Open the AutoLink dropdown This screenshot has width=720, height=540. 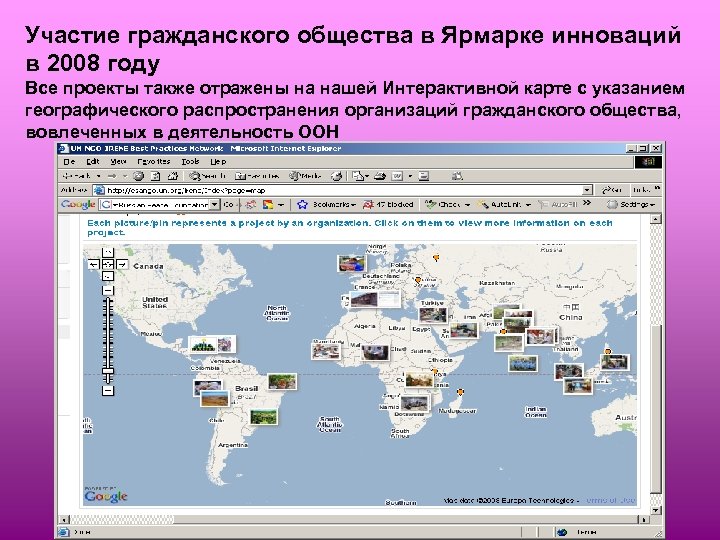point(504,205)
